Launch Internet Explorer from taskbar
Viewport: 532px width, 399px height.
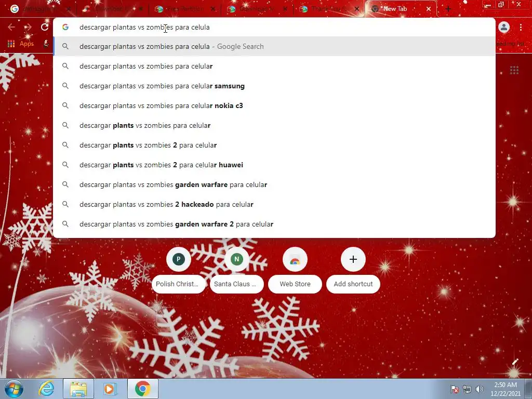tap(46, 389)
